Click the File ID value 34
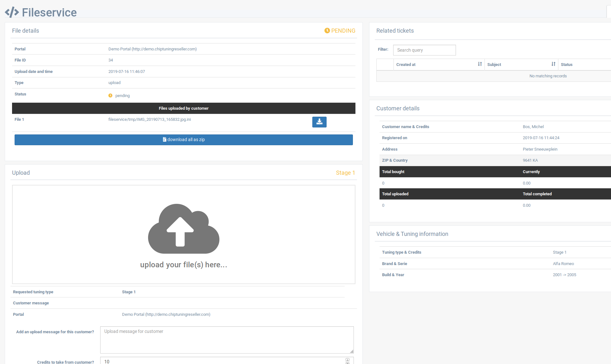Image resolution: width=611 pixels, height=364 pixels. (111, 60)
